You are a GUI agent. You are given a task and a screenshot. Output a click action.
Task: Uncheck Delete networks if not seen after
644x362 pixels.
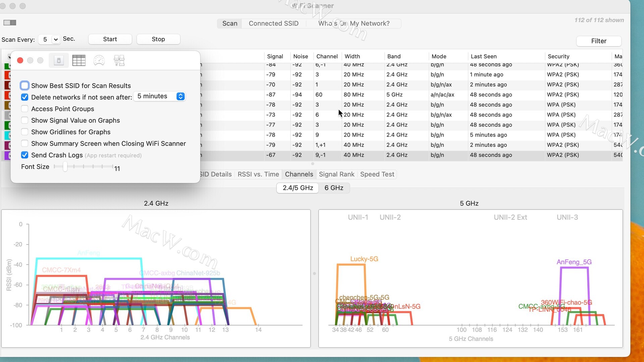pyautogui.click(x=24, y=97)
